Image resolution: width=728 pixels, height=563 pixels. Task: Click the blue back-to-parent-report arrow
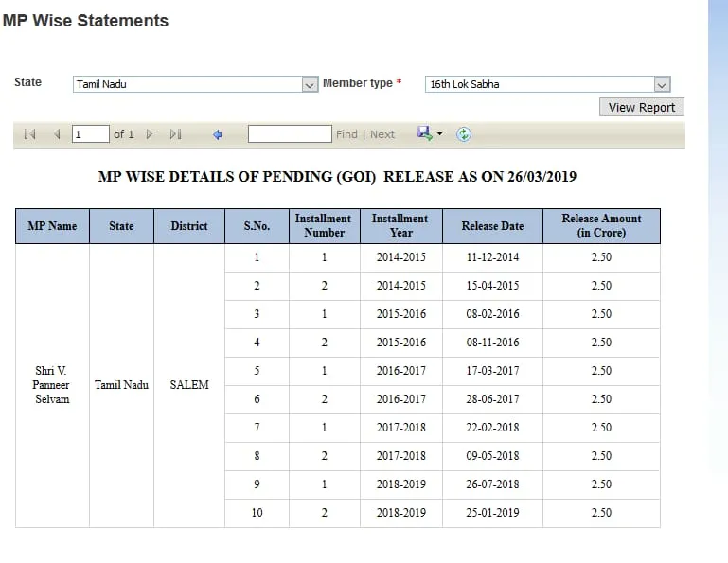[x=218, y=134]
